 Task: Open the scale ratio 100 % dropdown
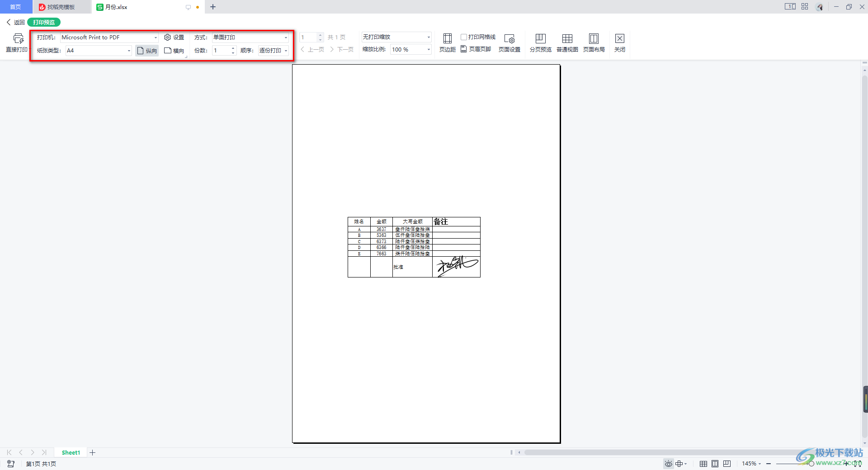pyautogui.click(x=411, y=50)
